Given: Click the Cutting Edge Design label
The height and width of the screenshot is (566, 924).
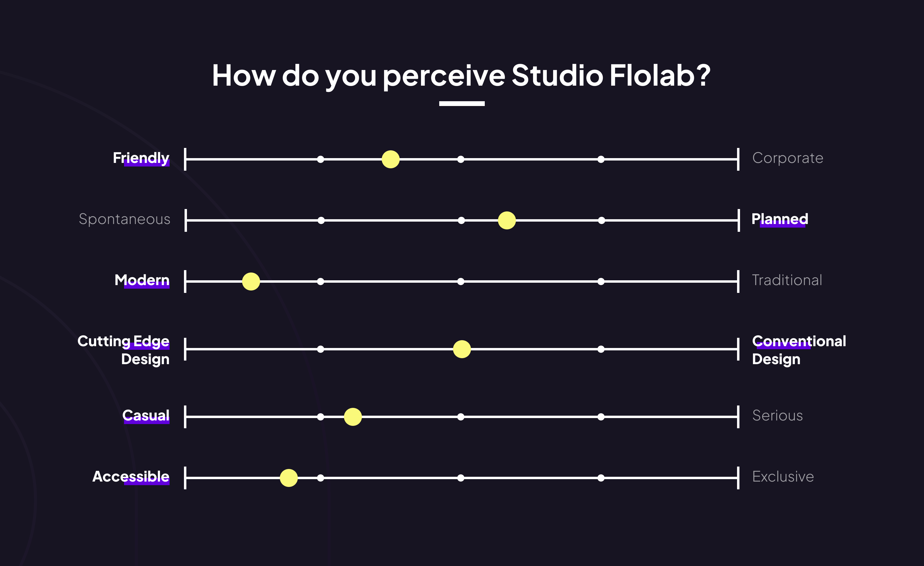Looking at the screenshot, I should pos(123,350).
